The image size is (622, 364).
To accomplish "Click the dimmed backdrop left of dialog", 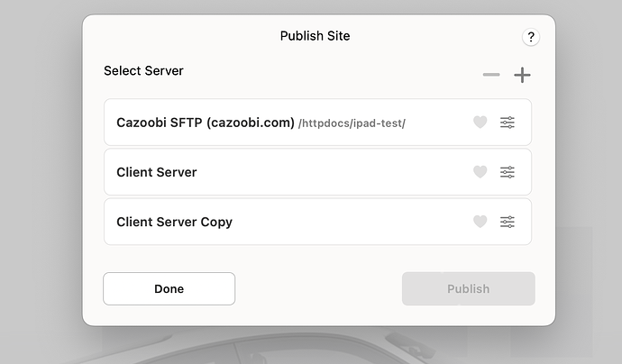I will pos(41,180).
